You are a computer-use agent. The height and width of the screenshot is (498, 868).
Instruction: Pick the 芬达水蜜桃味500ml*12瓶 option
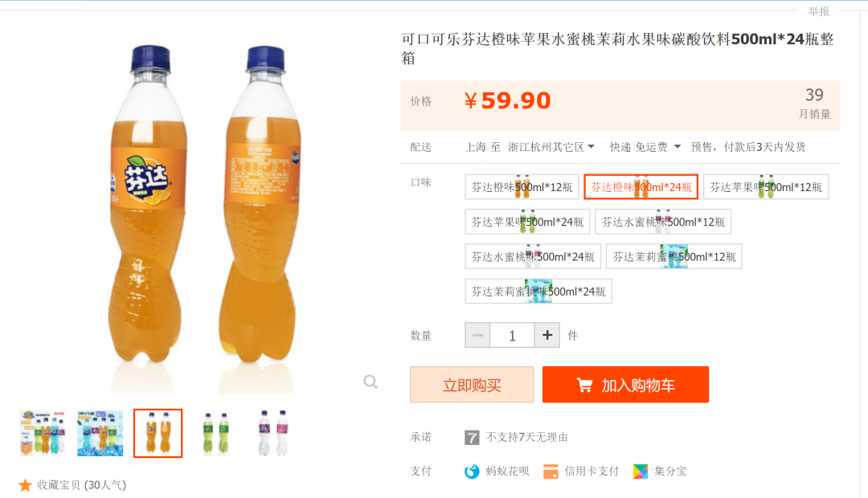(x=663, y=222)
